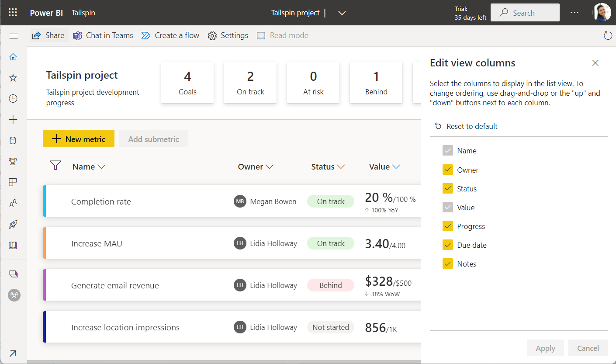Open Deployment pipelines rocket icon

pyautogui.click(x=13, y=225)
